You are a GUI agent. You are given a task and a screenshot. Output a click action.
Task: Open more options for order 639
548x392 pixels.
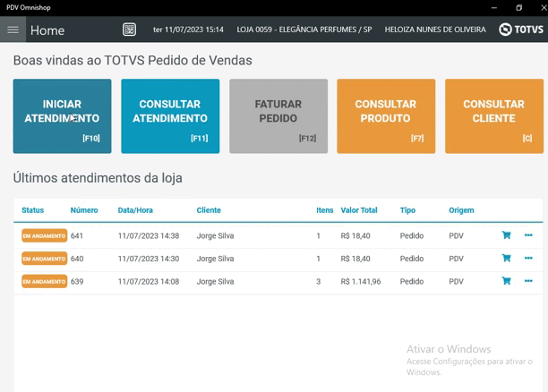coord(528,281)
